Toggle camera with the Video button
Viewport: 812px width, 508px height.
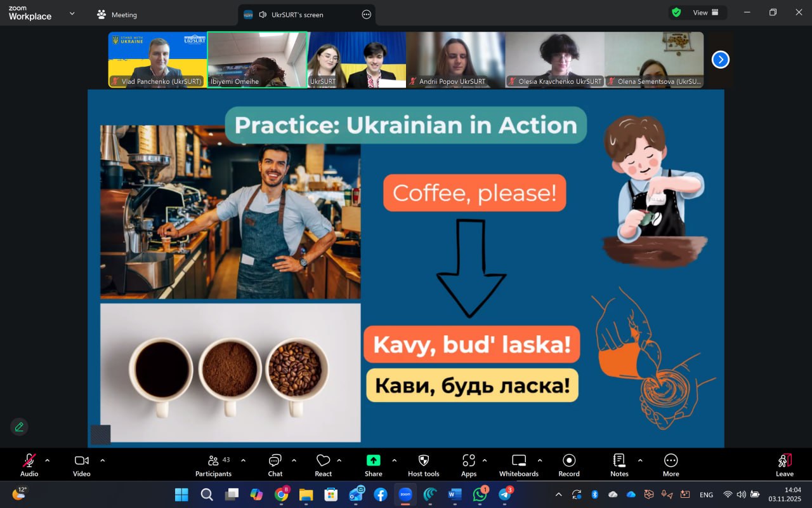tap(81, 464)
